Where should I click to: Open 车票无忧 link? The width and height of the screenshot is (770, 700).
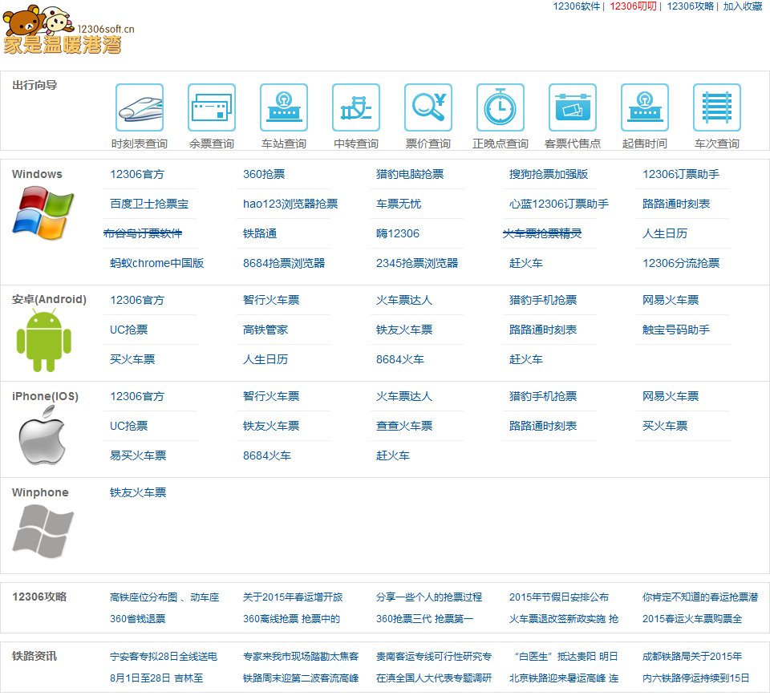point(399,204)
